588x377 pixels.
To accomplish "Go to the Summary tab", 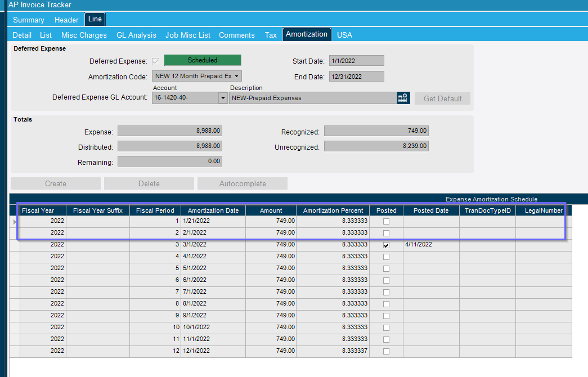I will tap(29, 20).
